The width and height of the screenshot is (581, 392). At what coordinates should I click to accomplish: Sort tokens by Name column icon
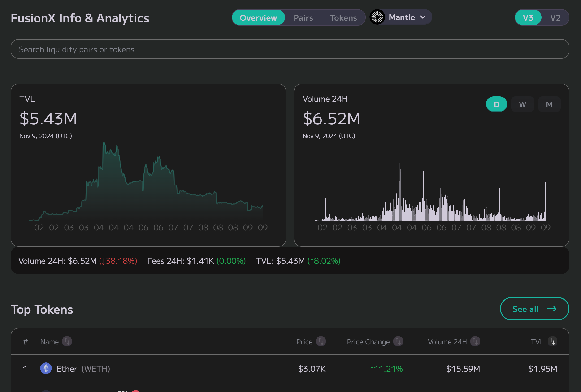click(x=67, y=341)
